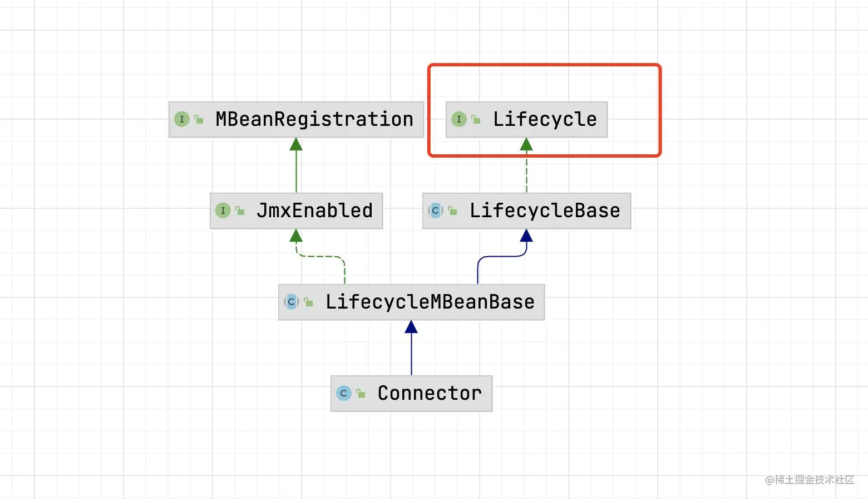Click the interface icon on Lifecycle
Viewport: 868px width, 499px height.
459,119
